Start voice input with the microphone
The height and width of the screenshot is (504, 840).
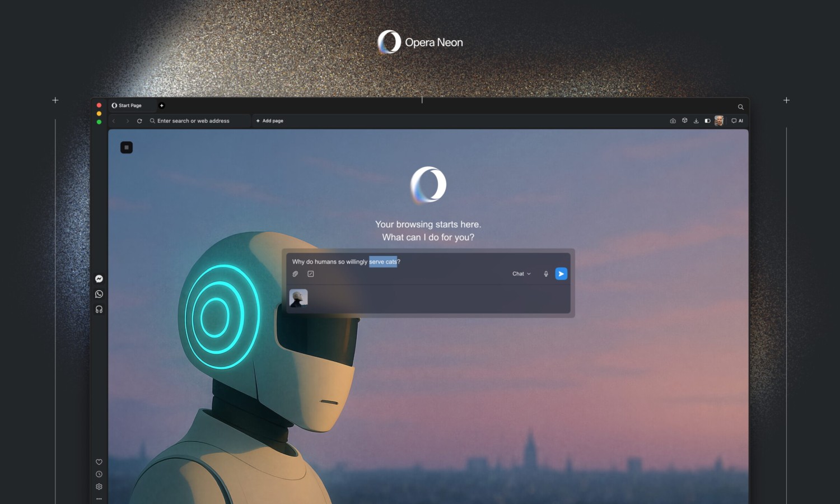click(546, 274)
